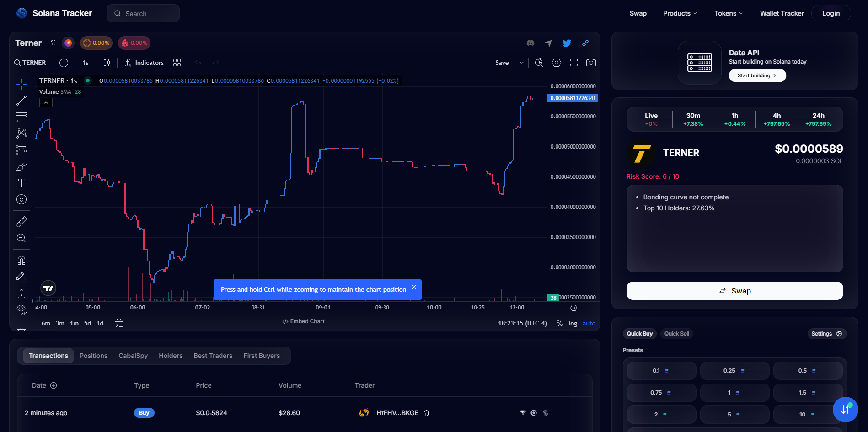Image resolution: width=868 pixels, height=432 pixels.
Task: Take a chart snapshot with the camera icon
Action: [590, 63]
